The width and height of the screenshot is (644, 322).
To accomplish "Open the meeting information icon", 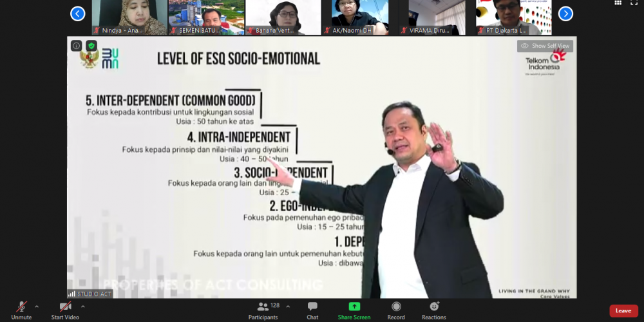I will pos(76,46).
